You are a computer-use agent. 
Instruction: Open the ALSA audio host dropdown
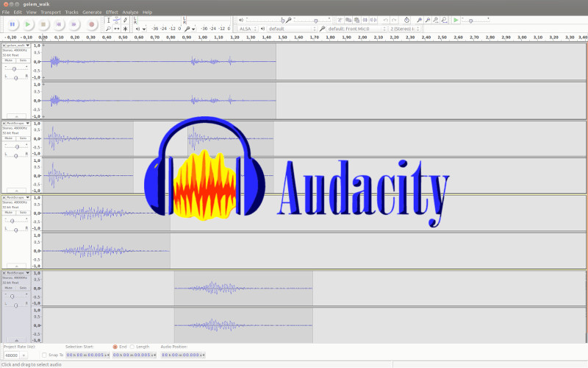tap(248, 29)
